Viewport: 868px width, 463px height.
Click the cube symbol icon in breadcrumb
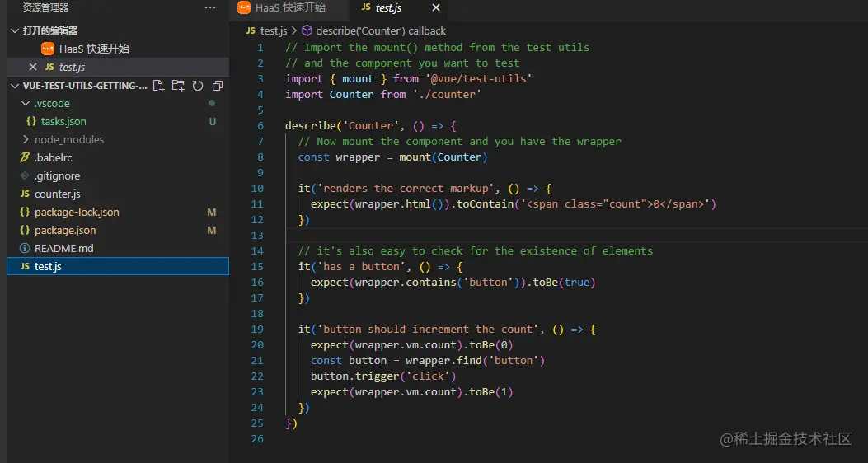pyautogui.click(x=307, y=31)
